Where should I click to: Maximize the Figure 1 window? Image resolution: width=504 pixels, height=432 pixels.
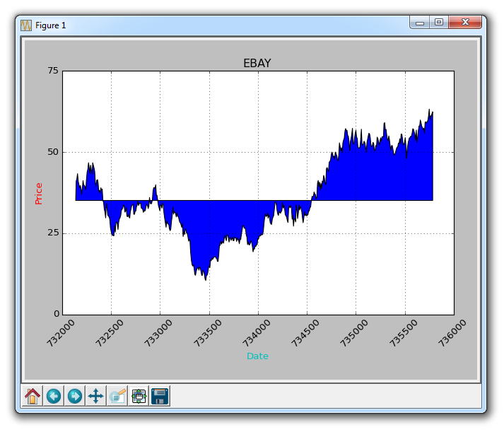pos(439,23)
